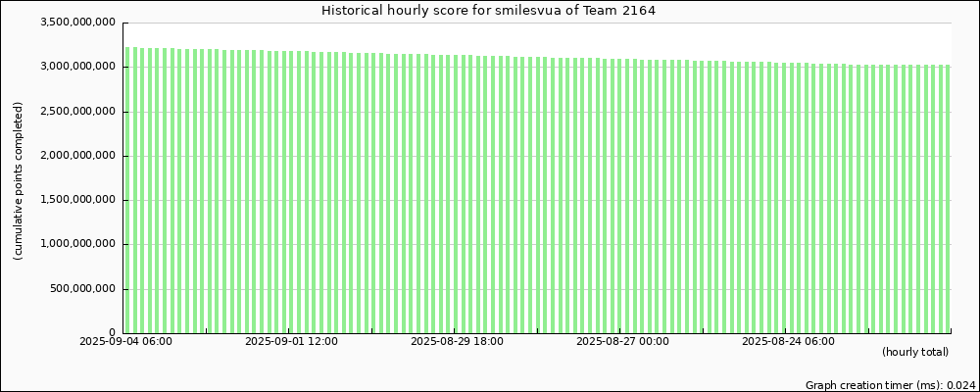This screenshot has width=980, height=392.
Task: Click the first green bar at 2025-09-04 06:00
Action: point(127,190)
